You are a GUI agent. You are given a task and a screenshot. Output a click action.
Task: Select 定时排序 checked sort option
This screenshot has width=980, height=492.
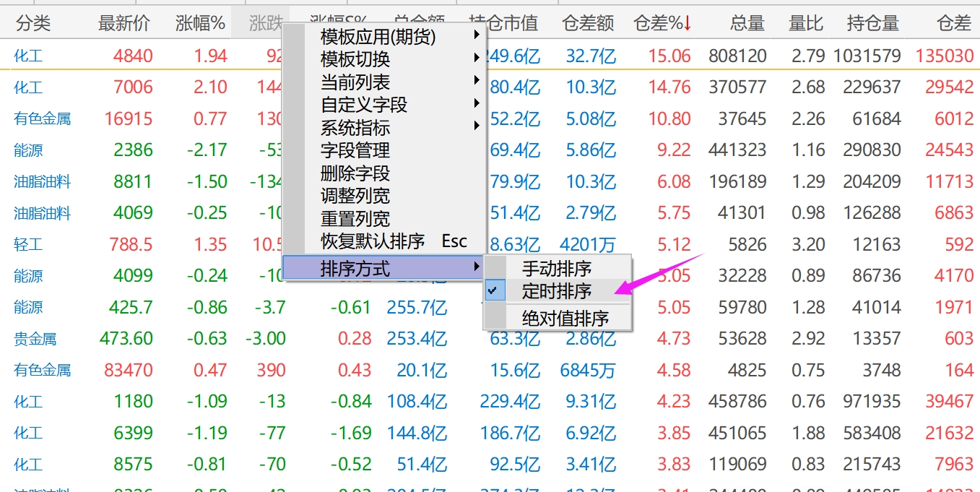[556, 292]
